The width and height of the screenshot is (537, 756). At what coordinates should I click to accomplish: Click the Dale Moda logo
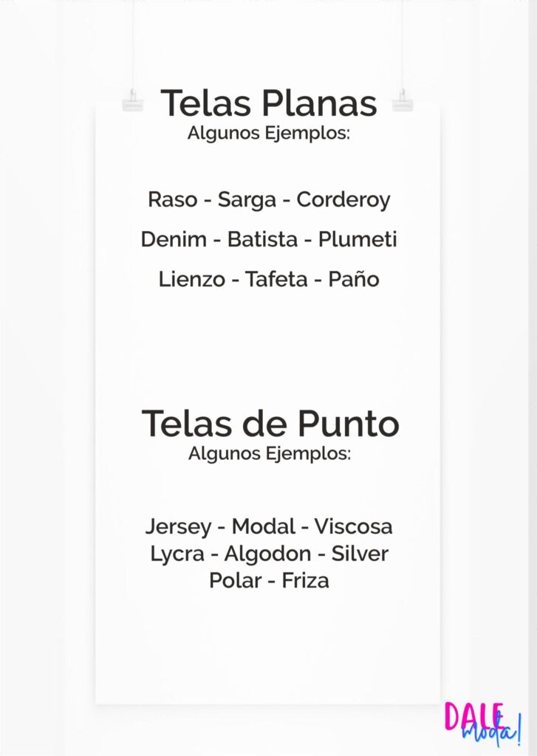coord(483,724)
